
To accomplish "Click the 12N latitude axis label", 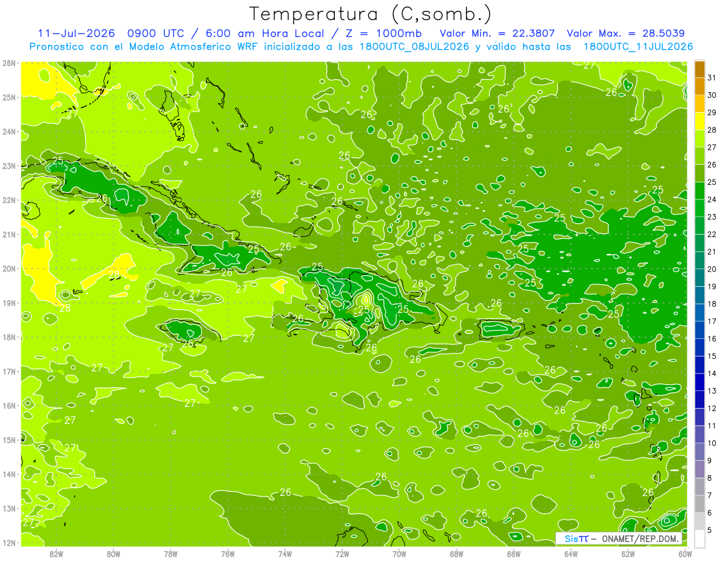I will [x=9, y=542].
